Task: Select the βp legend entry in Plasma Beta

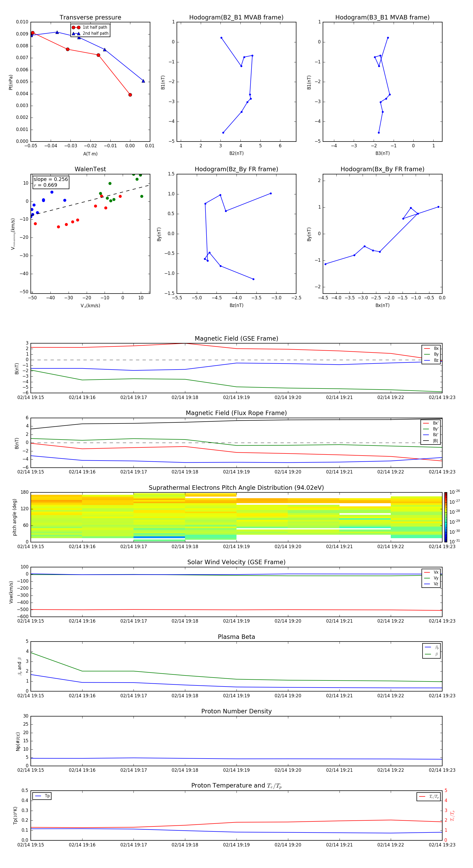Action: pyautogui.click(x=431, y=647)
